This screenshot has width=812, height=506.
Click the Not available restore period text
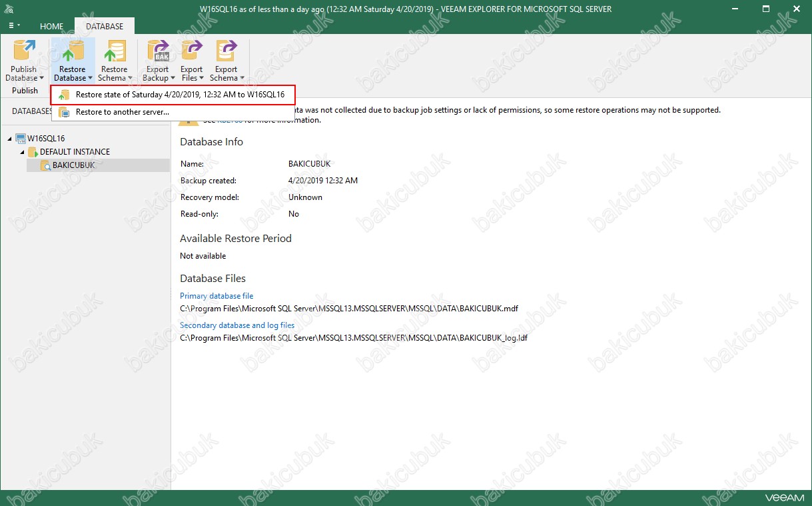203,256
